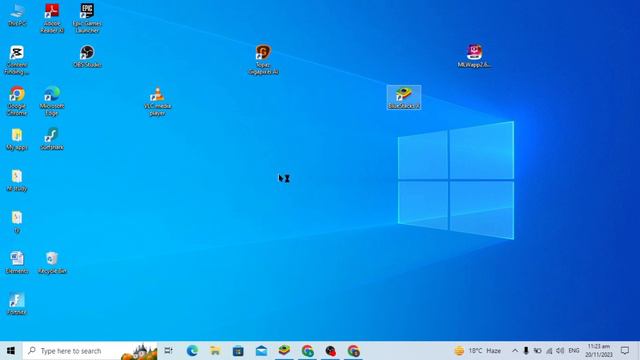
Task: Select the Content Finding desktop shortcut
Action: click(17, 60)
